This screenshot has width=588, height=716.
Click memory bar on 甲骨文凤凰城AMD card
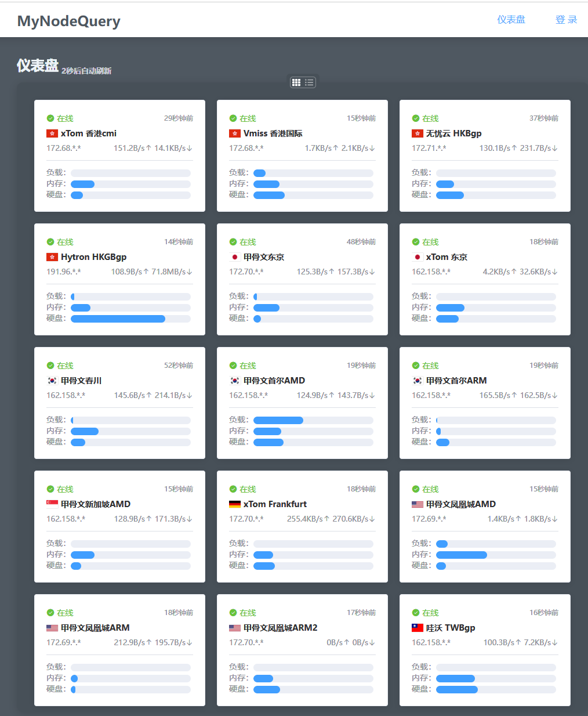(x=496, y=555)
